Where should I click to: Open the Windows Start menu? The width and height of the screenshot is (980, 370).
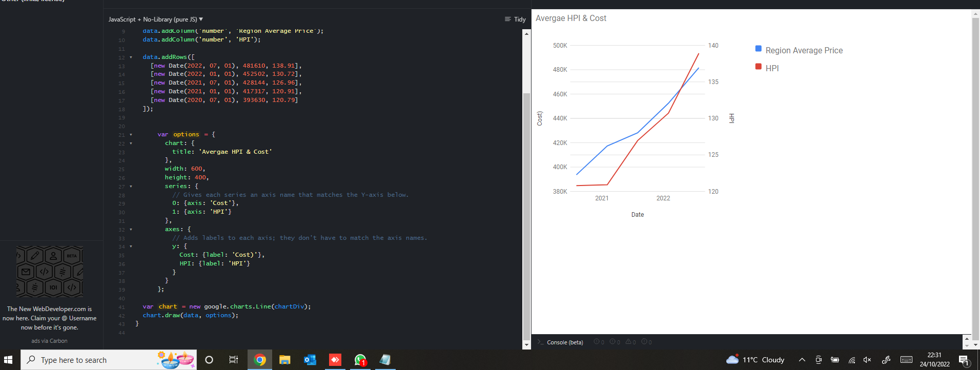(x=8, y=360)
